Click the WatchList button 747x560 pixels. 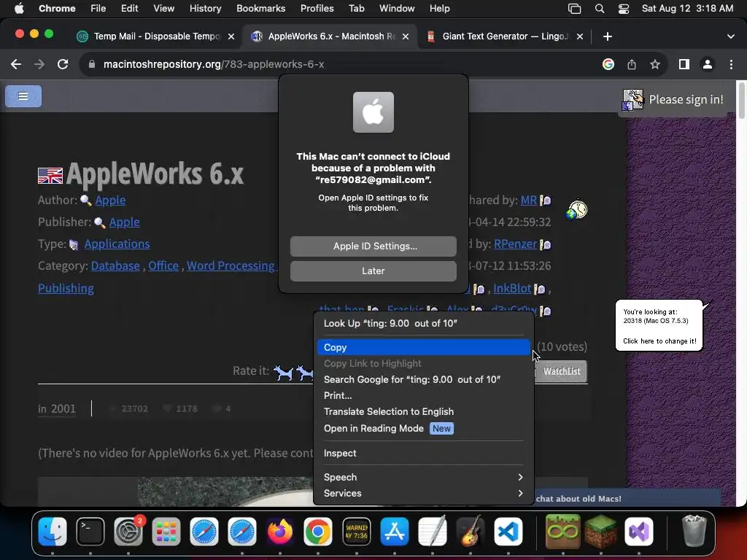[x=561, y=371]
